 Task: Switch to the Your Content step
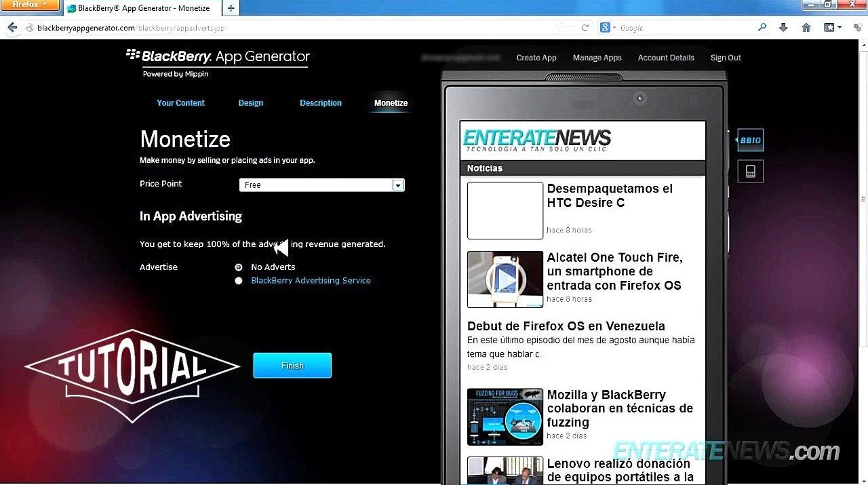(x=180, y=103)
